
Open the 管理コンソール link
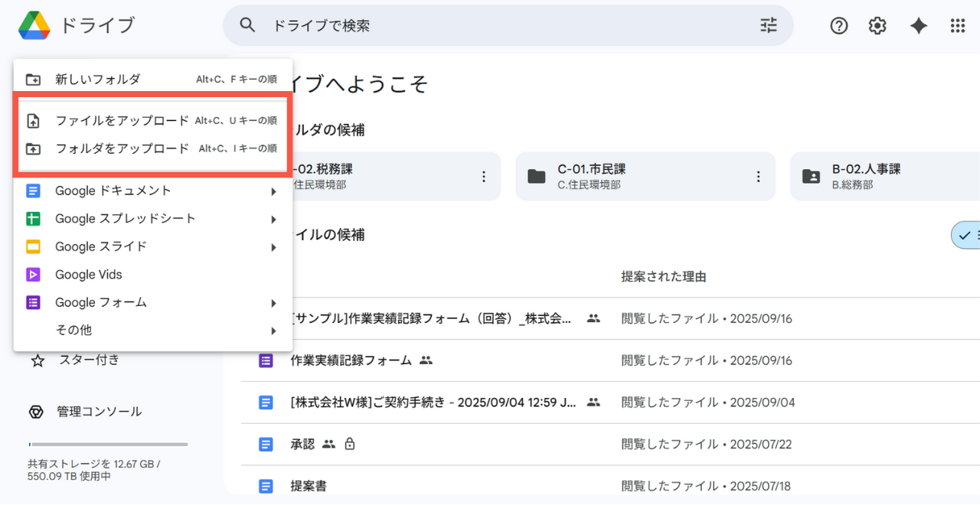[x=97, y=411]
